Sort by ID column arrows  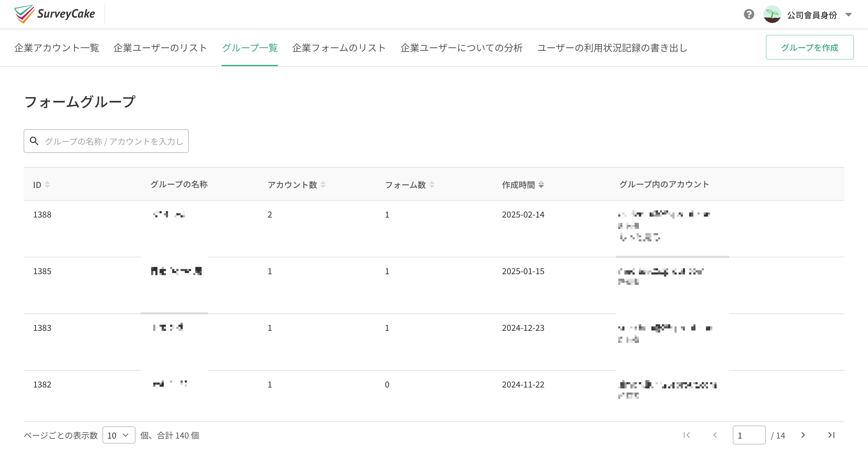47,185
